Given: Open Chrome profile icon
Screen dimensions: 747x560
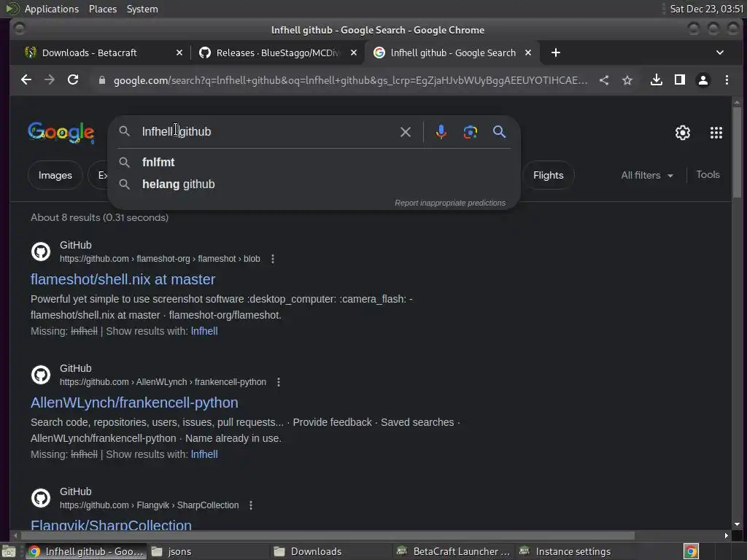Looking at the screenshot, I should (x=703, y=80).
